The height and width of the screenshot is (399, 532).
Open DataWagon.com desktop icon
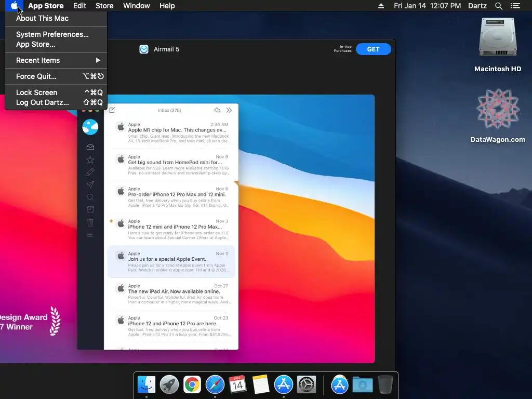tap(497, 116)
